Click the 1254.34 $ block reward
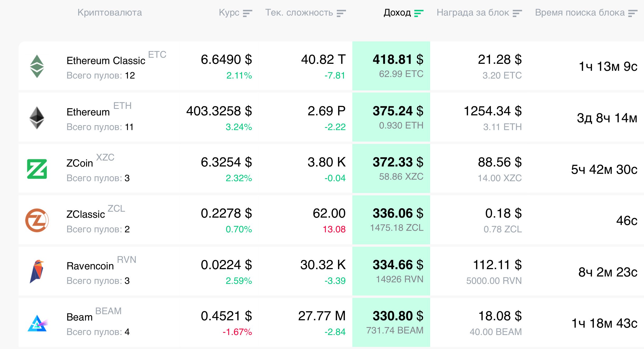Screen dimensions: 644x349 click(493, 111)
